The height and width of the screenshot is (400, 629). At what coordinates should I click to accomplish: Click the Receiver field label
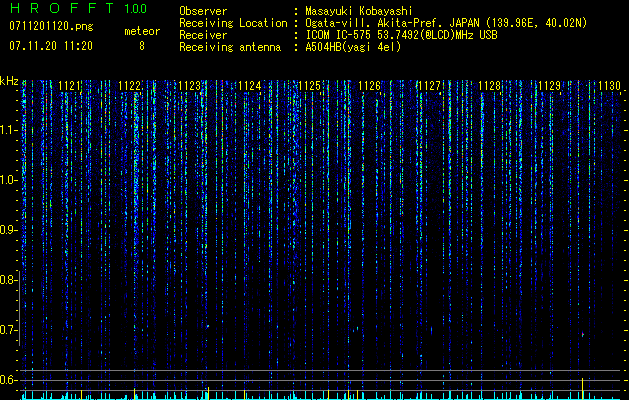coord(203,35)
